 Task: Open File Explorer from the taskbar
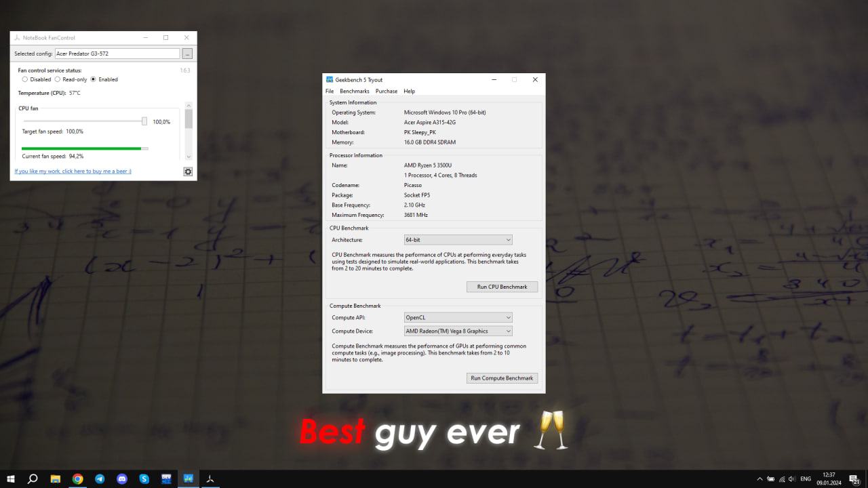[56, 479]
